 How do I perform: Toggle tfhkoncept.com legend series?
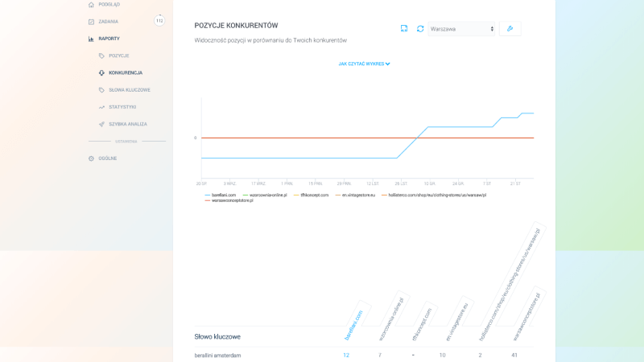click(312, 195)
